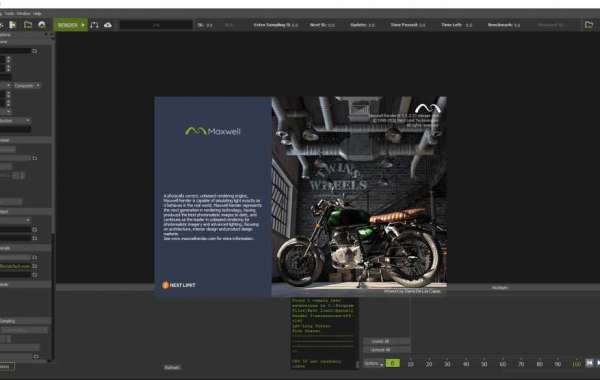600x380 pixels.
Task: Jump to timeline marker 90
Action: point(558,364)
